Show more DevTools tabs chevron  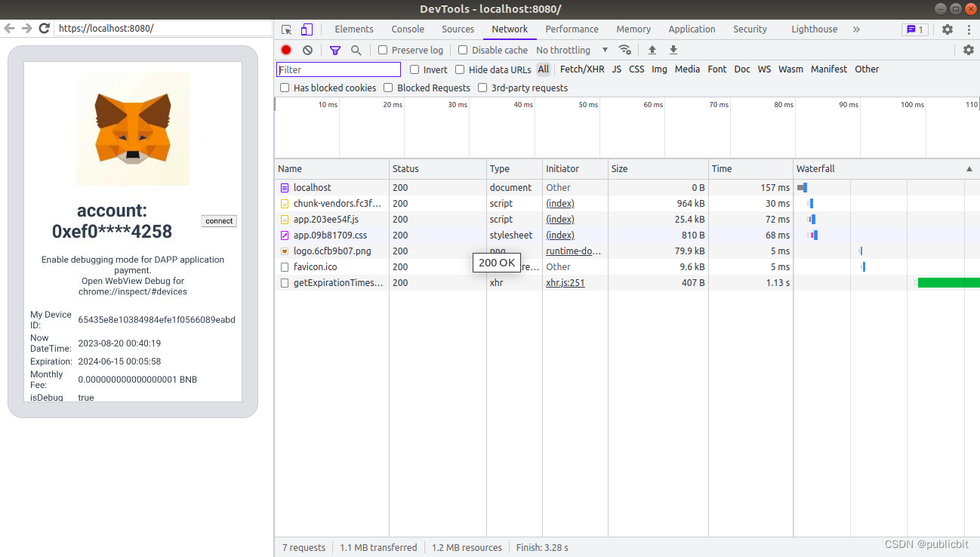click(856, 29)
